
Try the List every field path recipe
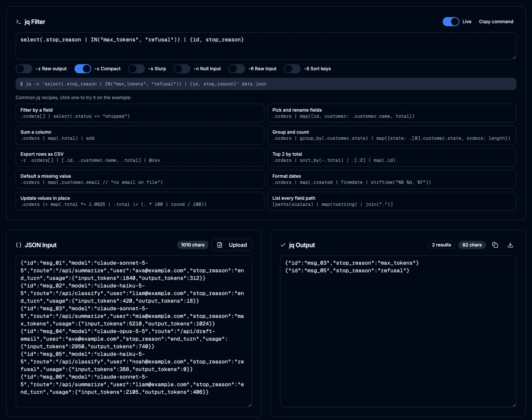[392, 201]
